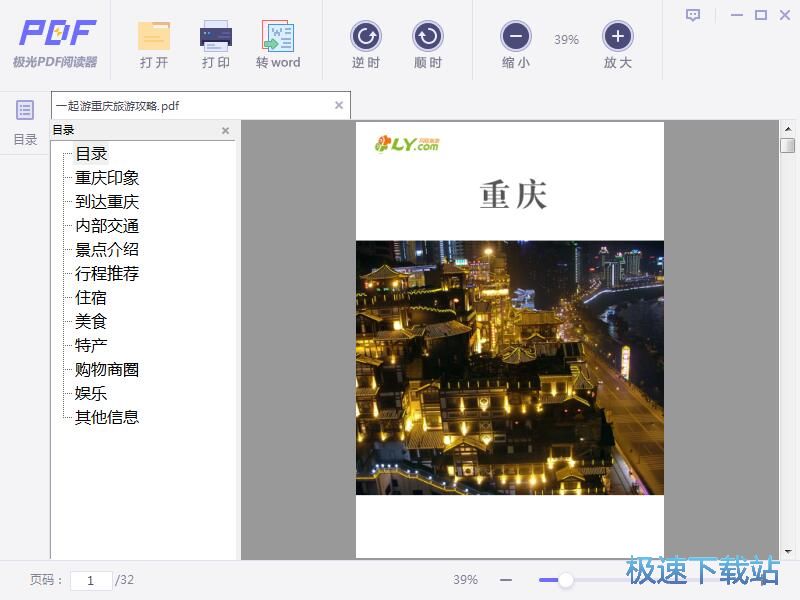
Task: Open the feedback bubble icon top right
Action: click(x=691, y=16)
